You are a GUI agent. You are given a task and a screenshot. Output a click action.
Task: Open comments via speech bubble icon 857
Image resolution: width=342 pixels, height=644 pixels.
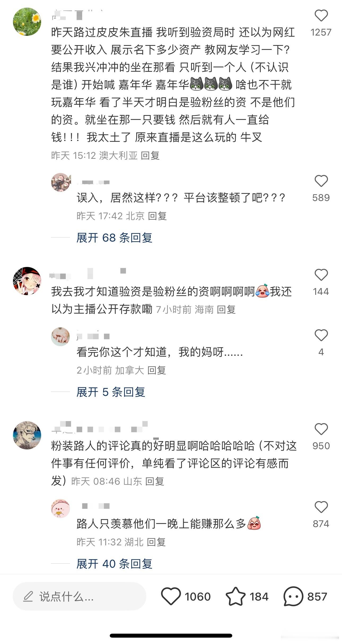coord(293,596)
